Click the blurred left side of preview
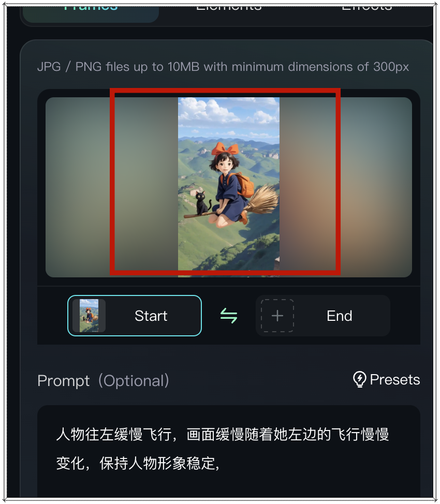Screen dimensions: 440x504 tap(112, 187)
